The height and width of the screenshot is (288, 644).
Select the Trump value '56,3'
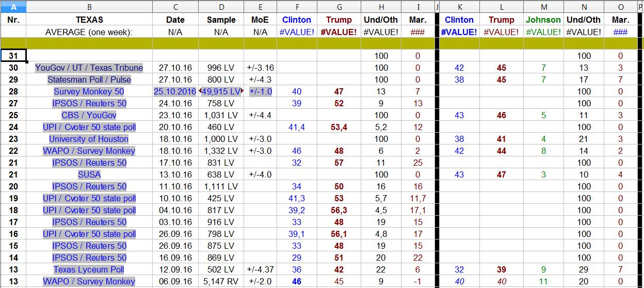click(339, 210)
